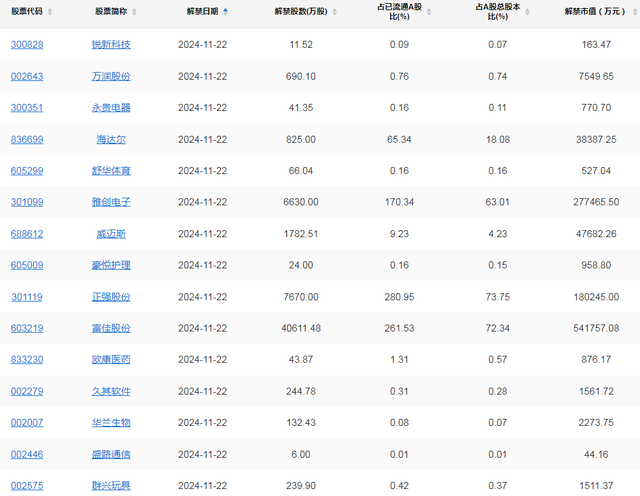Viewport: 640px width, 496px height.
Task: Open stock code 833230 link
Action: click(x=27, y=360)
